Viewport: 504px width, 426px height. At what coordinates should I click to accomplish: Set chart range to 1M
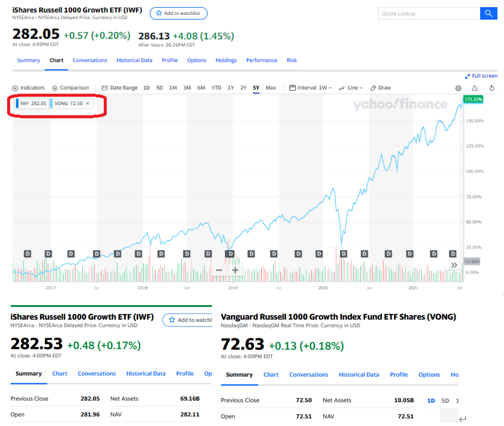173,88
